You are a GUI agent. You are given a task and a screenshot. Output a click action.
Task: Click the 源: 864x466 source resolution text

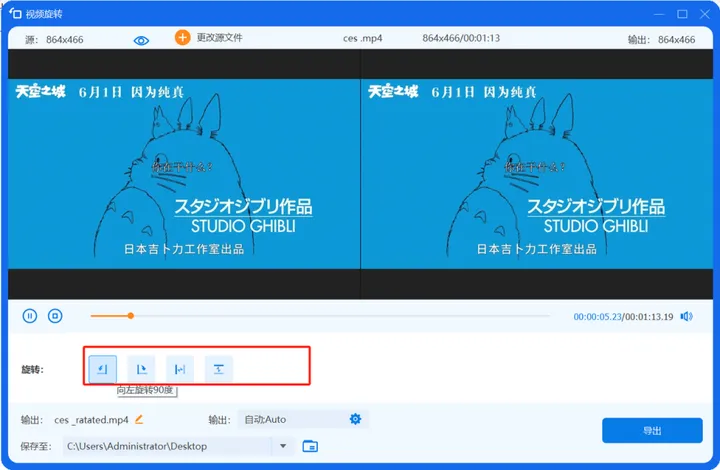click(54, 40)
